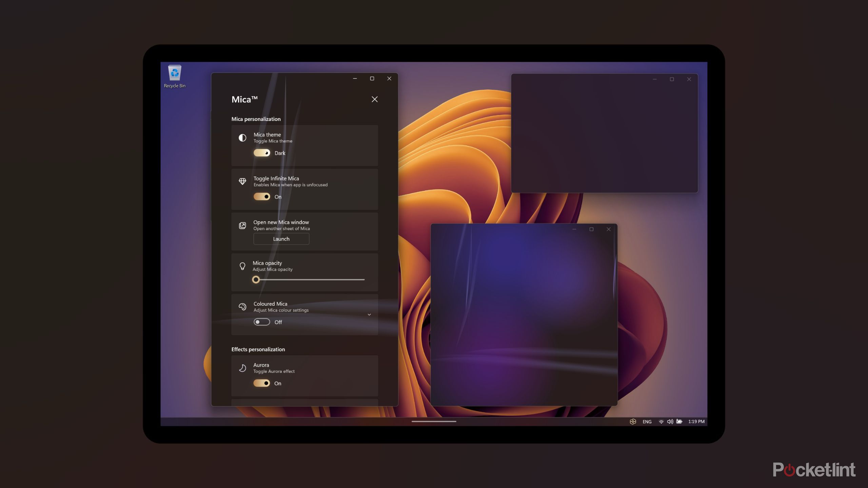Click the 1:19 PM clock
Viewport: 868px width, 488px height.
click(x=696, y=422)
